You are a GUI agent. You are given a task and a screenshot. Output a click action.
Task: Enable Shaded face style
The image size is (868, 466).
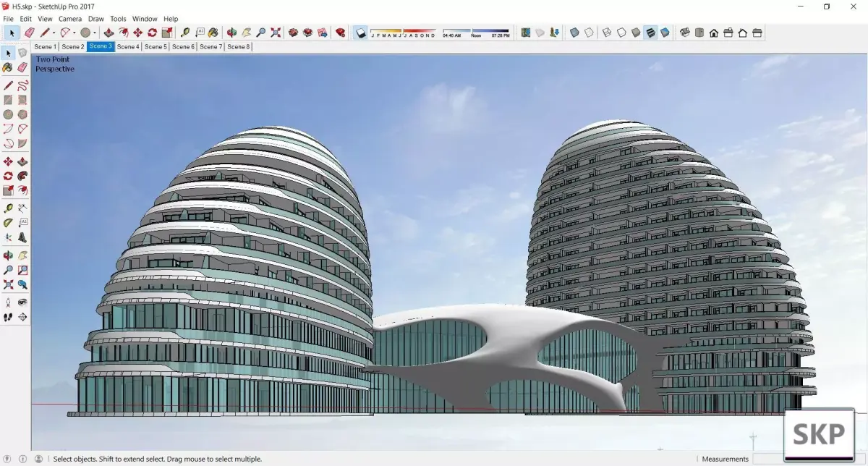coord(636,33)
